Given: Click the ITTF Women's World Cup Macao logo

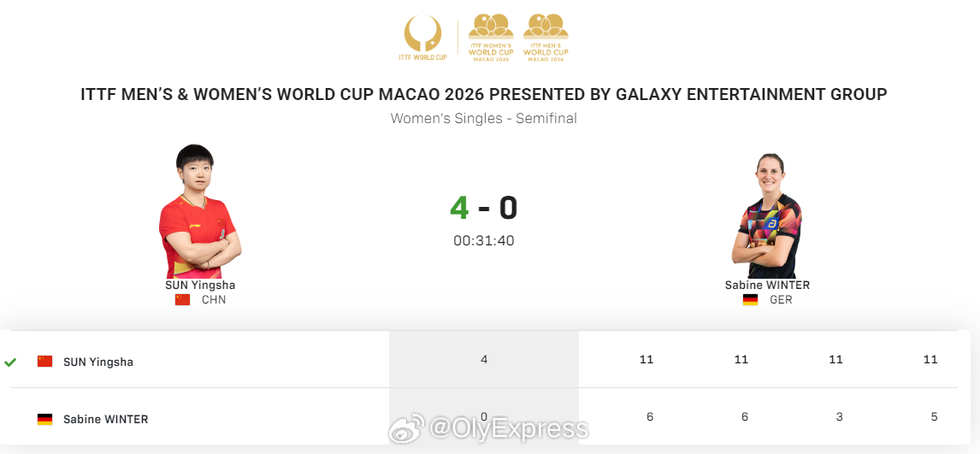Looking at the screenshot, I should coord(491,38).
